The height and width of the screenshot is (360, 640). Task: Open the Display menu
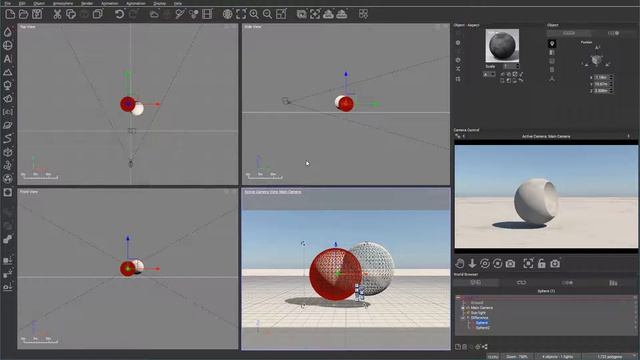coord(160,3)
